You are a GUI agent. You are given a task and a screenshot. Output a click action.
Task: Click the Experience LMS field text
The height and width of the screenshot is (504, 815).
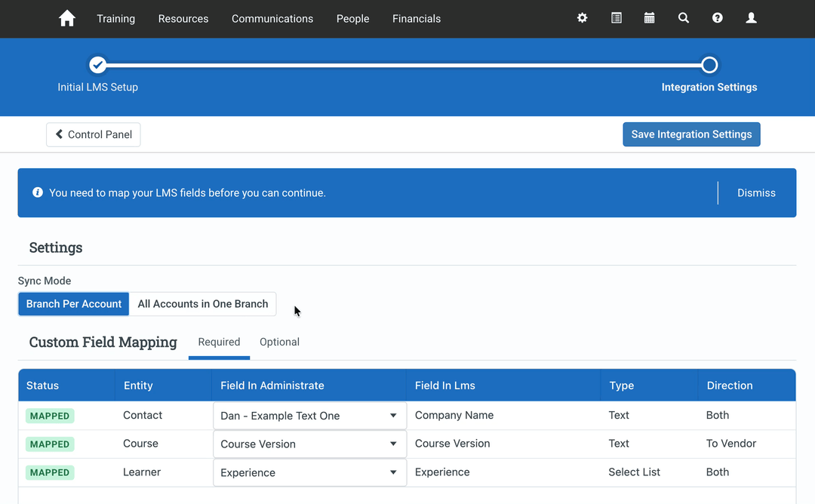tap(442, 472)
